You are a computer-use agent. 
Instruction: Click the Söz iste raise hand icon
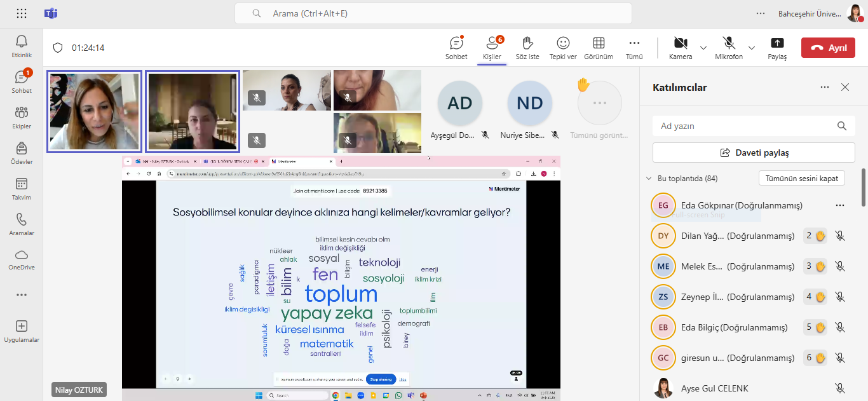point(527,43)
